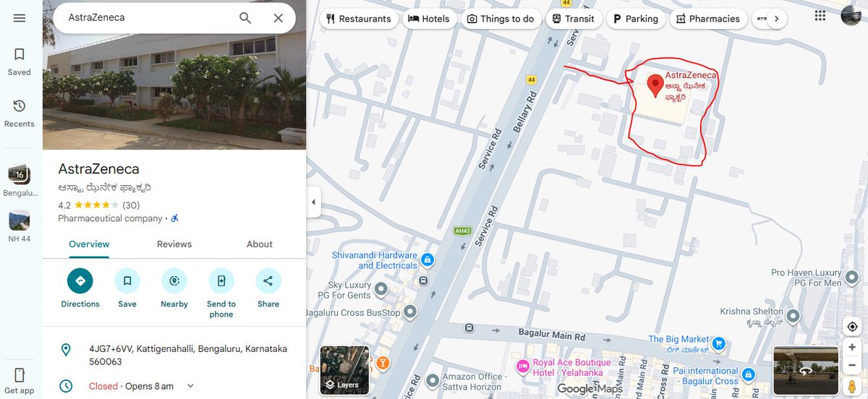
Task: Open the Layers map type switcher
Action: click(x=344, y=370)
